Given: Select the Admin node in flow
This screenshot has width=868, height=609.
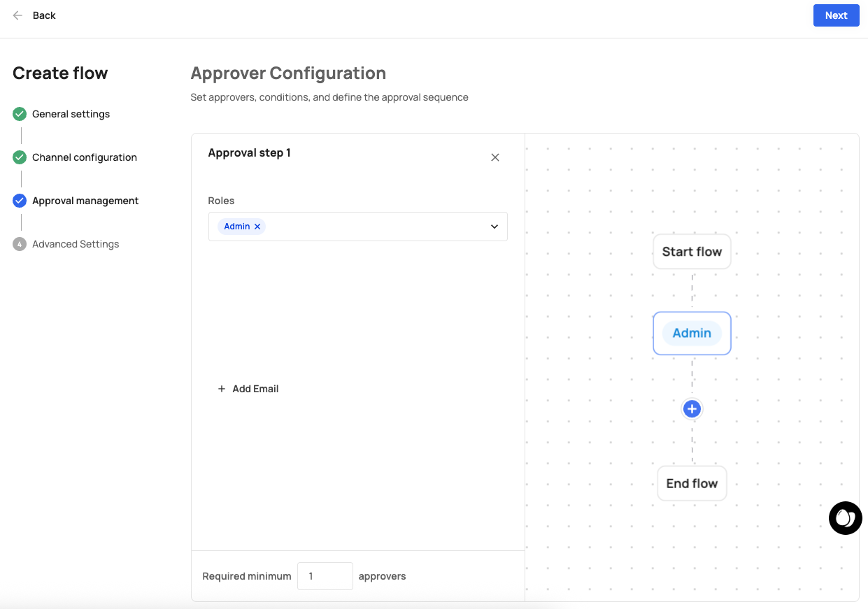Looking at the screenshot, I should 692,334.
